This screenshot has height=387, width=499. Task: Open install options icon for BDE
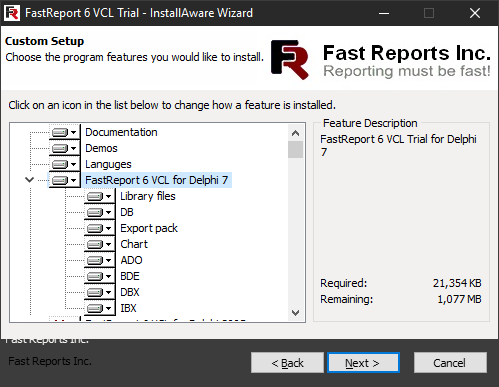(100, 276)
